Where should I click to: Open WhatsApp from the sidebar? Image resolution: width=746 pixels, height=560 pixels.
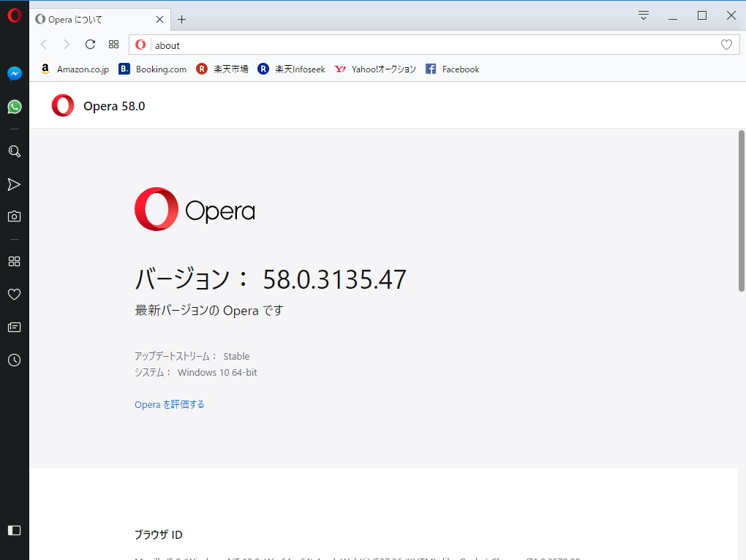[14, 107]
